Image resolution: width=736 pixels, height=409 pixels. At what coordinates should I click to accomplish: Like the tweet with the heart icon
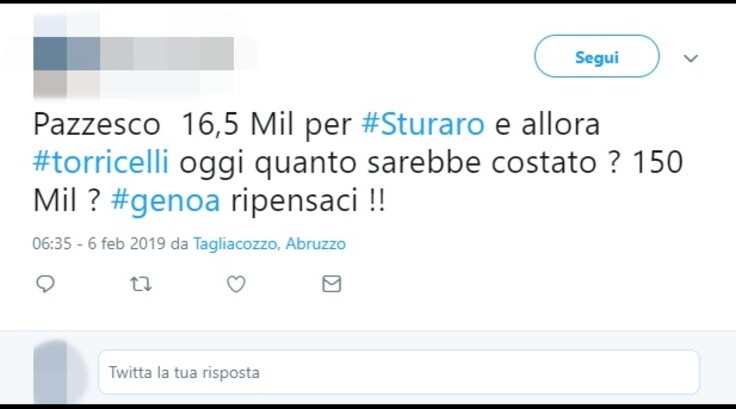(236, 284)
